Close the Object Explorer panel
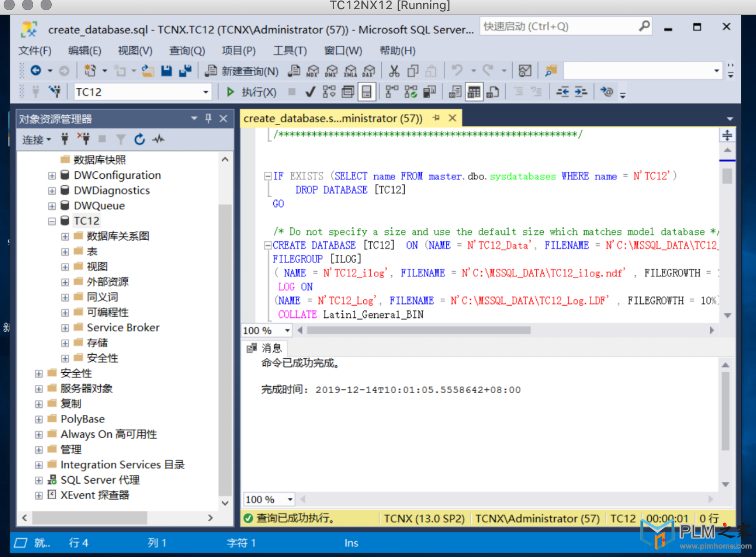This screenshot has width=756, height=557. coord(223,119)
